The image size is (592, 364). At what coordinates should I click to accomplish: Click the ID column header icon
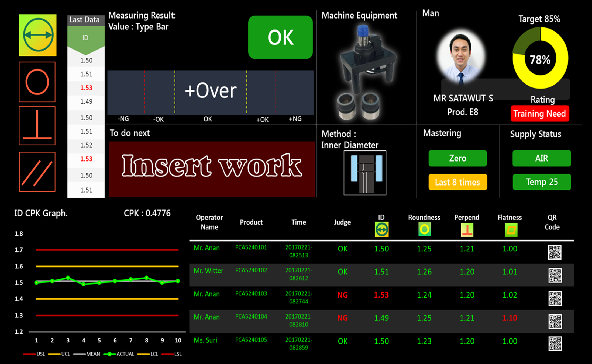pos(381,230)
